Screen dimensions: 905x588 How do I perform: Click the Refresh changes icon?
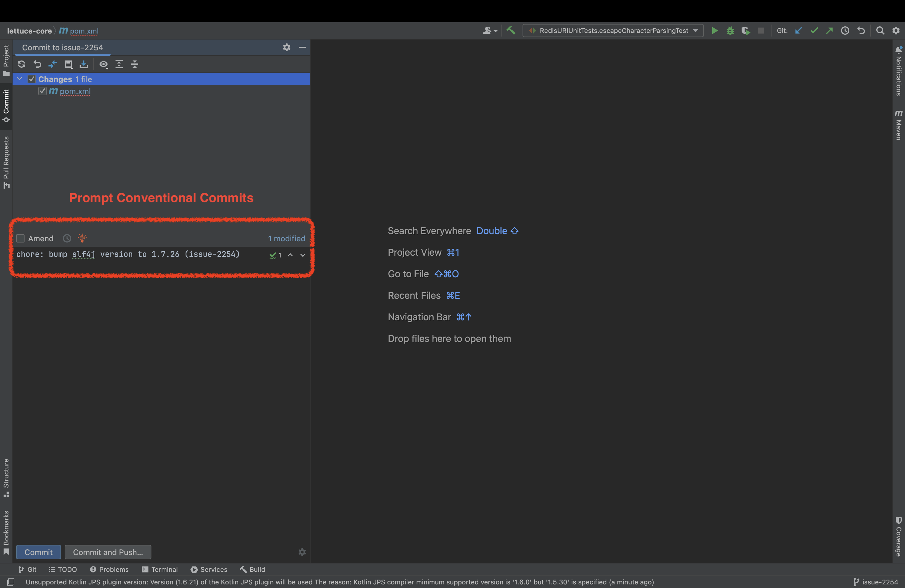pyautogui.click(x=21, y=64)
